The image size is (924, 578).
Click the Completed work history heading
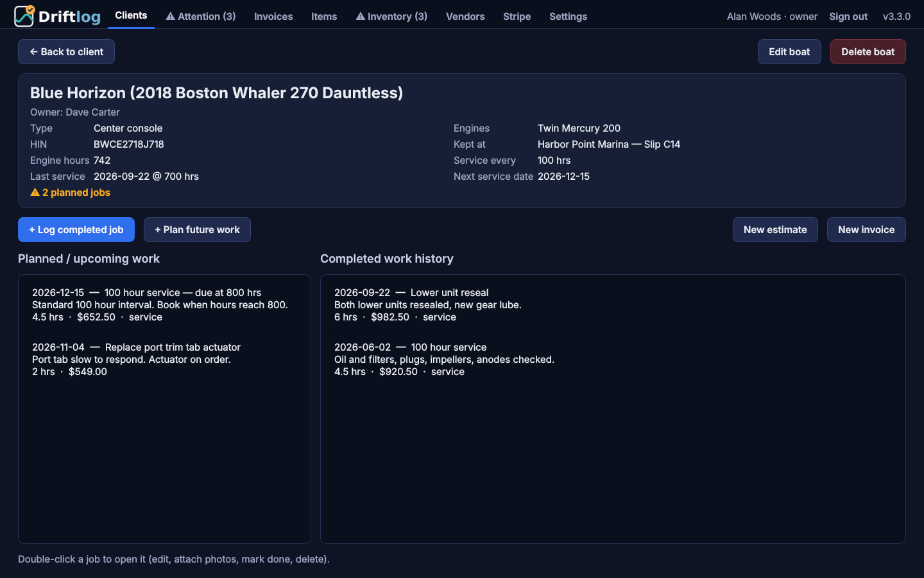[x=387, y=259]
